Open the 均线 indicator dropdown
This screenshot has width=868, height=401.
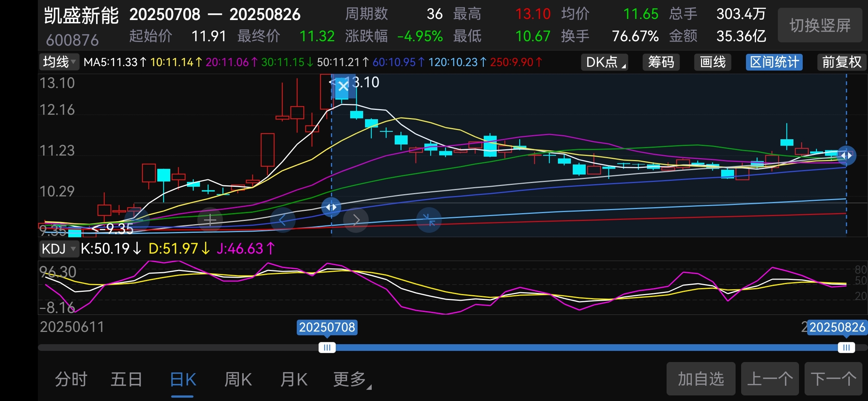59,62
